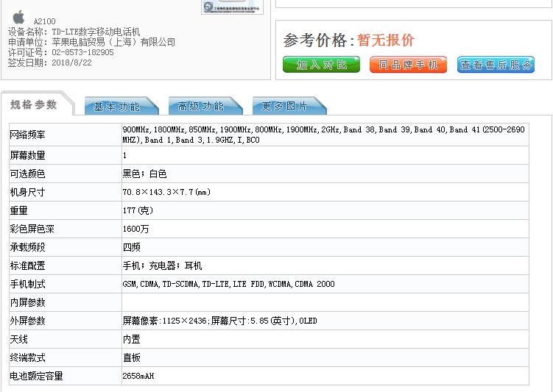Open the orange 同品牌手机 button

pos(407,65)
